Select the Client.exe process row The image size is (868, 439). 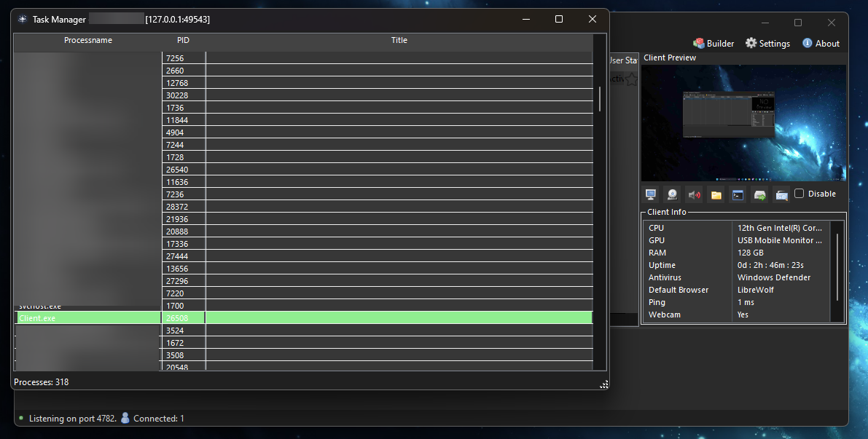[87, 317]
